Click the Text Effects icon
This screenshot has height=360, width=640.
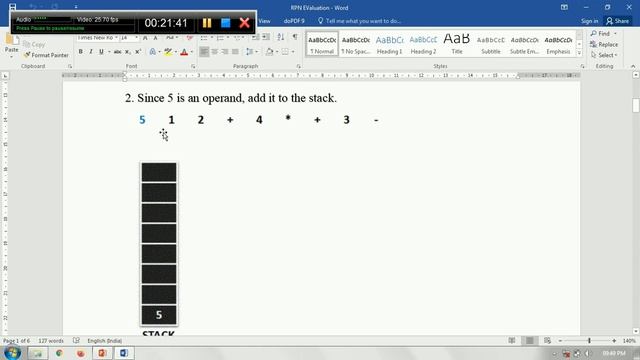(x=152, y=52)
